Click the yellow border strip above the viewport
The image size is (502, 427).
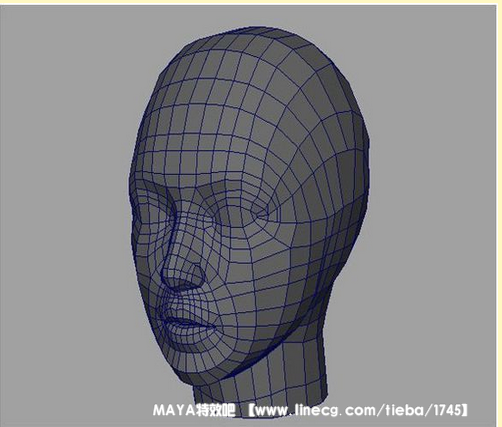click(251, 2)
